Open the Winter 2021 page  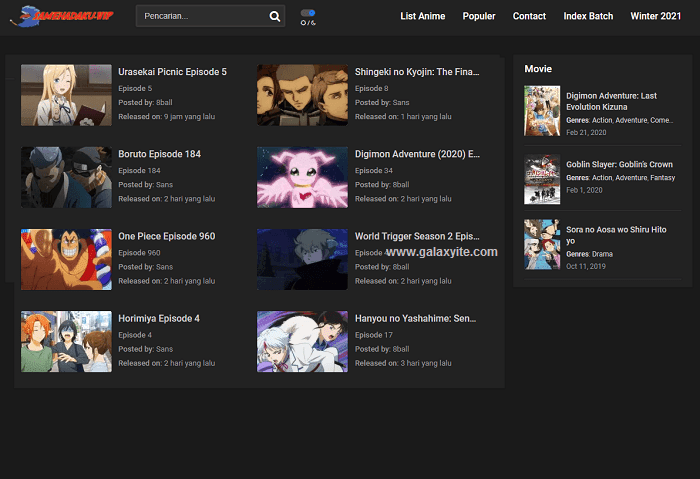(655, 16)
